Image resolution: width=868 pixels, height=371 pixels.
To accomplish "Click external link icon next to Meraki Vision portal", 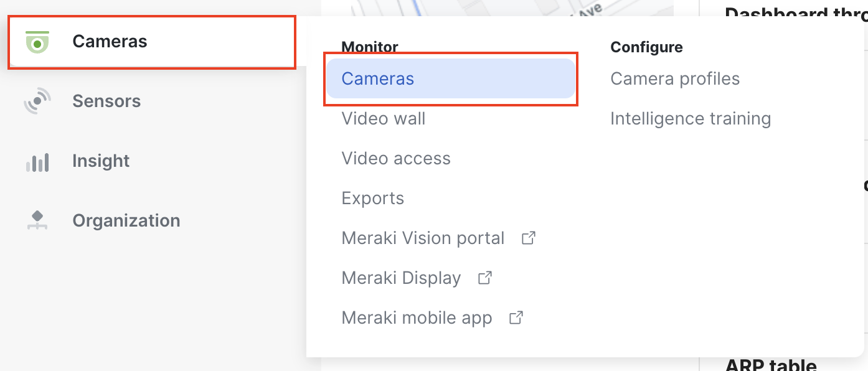I will 528,237.
